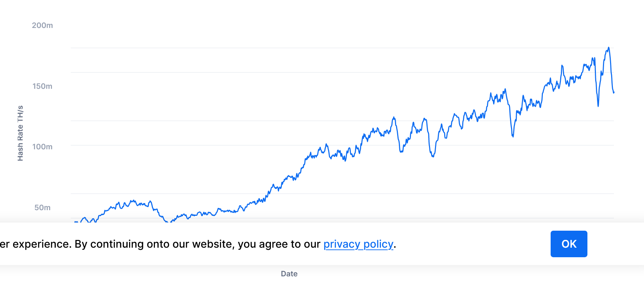The width and height of the screenshot is (644, 288).
Task: Click the OK button on cookie banner
Action: pyautogui.click(x=569, y=244)
